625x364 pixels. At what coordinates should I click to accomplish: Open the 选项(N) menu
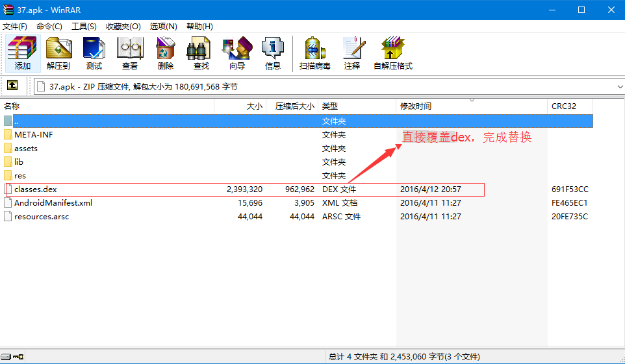(164, 27)
